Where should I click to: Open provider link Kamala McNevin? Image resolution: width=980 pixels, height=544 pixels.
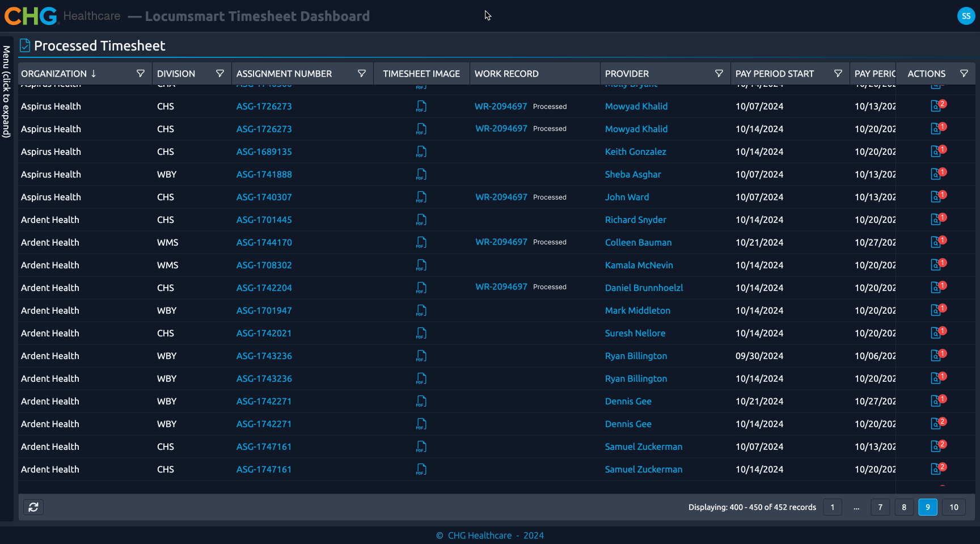coord(639,265)
